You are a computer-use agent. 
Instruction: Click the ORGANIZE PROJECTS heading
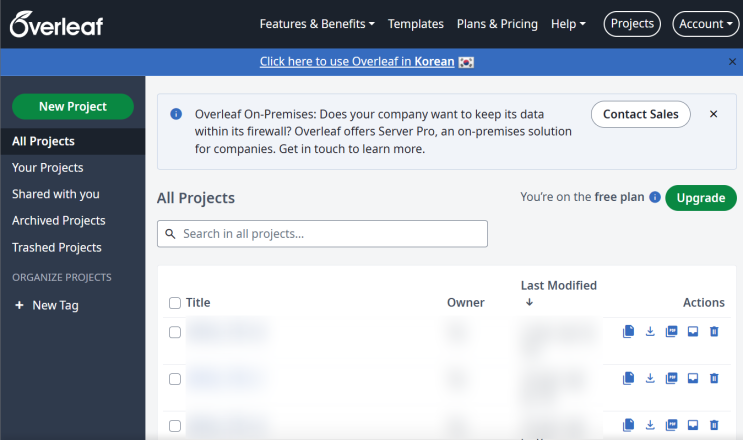(x=62, y=278)
